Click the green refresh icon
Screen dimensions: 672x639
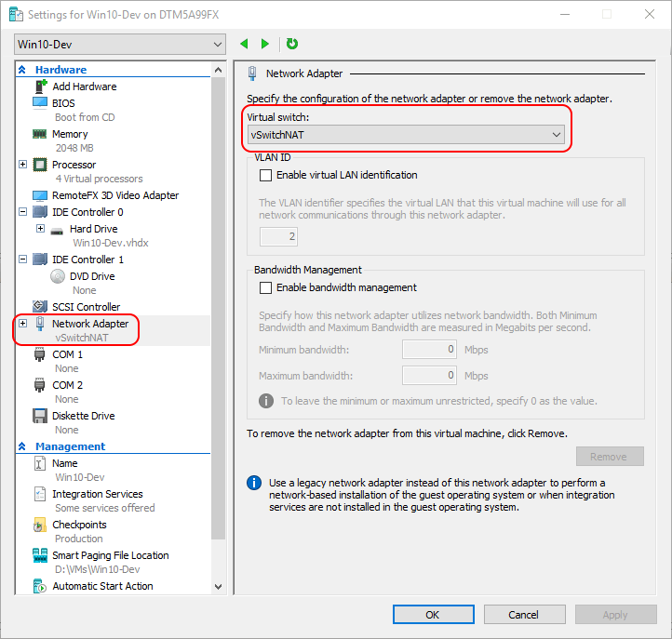coord(292,44)
